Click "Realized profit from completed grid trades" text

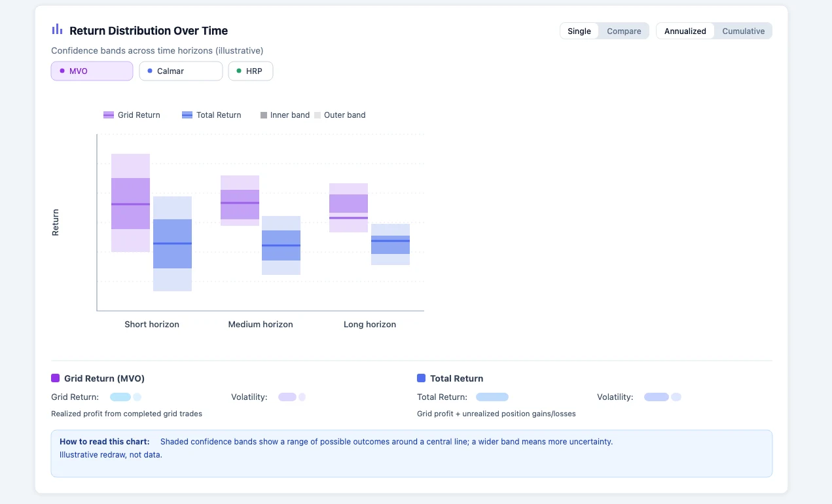(126, 414)
